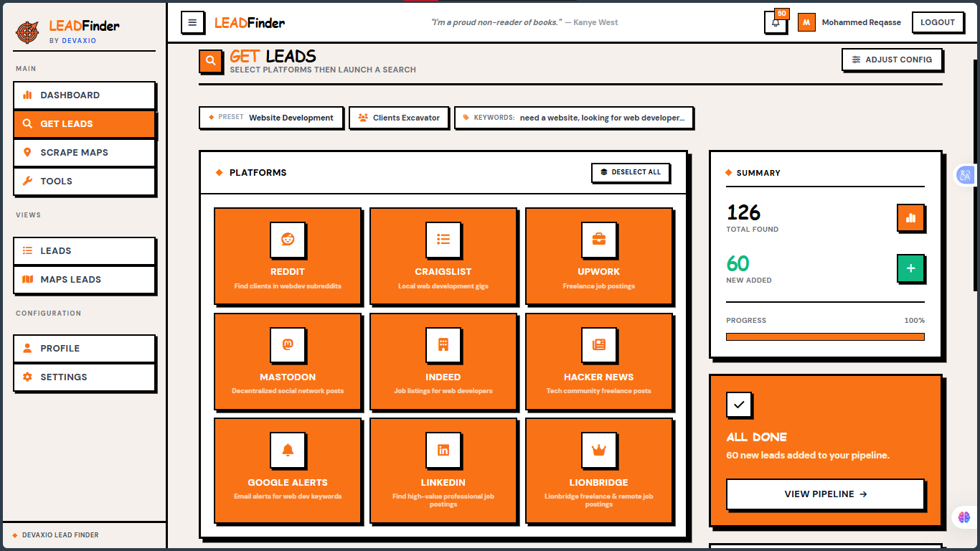Toggle the Google Alerts platform card
Screen dimensions: 980x551
click(288, 470)
